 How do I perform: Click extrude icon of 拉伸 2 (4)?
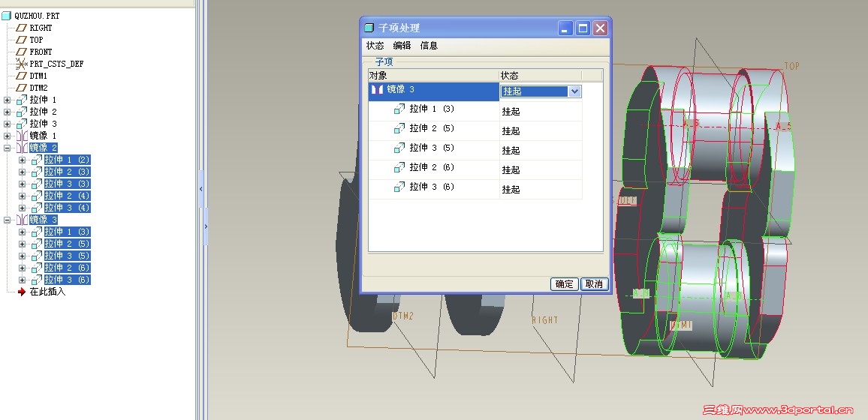coord(37,196)
